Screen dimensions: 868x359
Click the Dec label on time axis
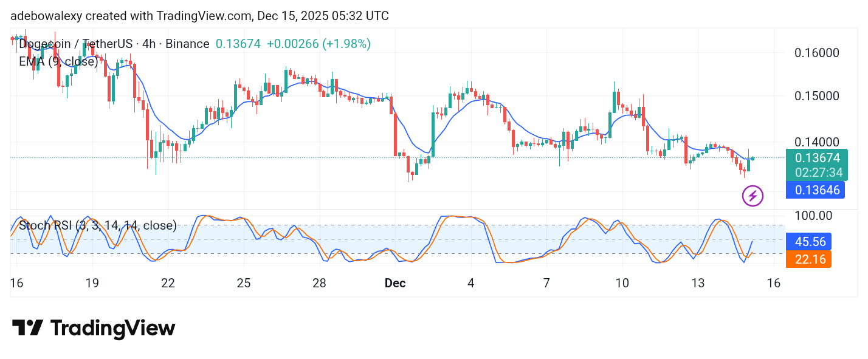coord(395,283)
